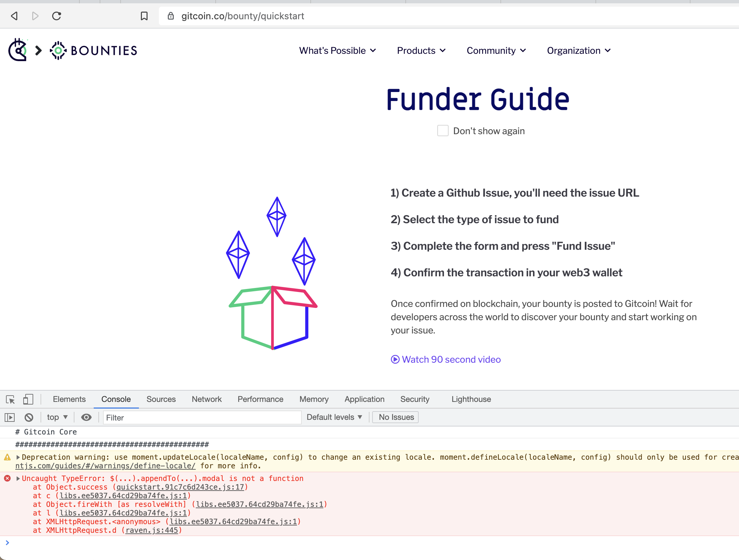This screenshot has width=739, height=560.
Task: Open the Organization dropdown menu
Action: pyautogui.click(x=579, y=50)
